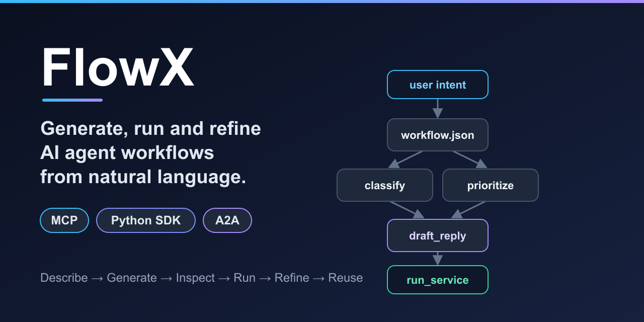This screenshot has width=644, height=322.
Task: Click "Describe" in the bottom step sequence
Action: 64,278
